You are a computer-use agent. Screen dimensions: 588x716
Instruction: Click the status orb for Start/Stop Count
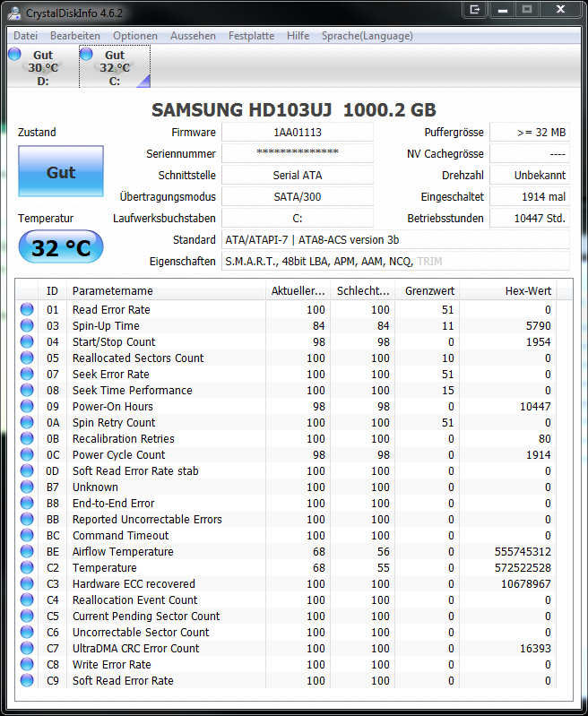click(x=27, y=341)
